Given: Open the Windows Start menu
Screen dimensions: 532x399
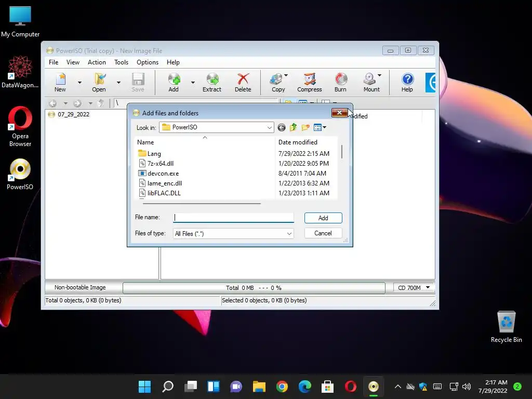Looking at the screenshot, I should click(x=145, y=387).
